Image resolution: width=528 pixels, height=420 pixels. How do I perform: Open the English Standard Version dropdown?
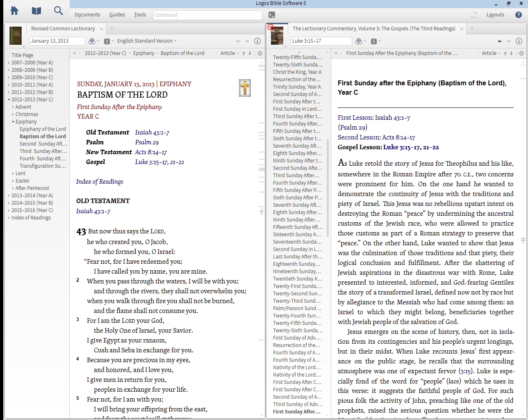coord(147,41)
